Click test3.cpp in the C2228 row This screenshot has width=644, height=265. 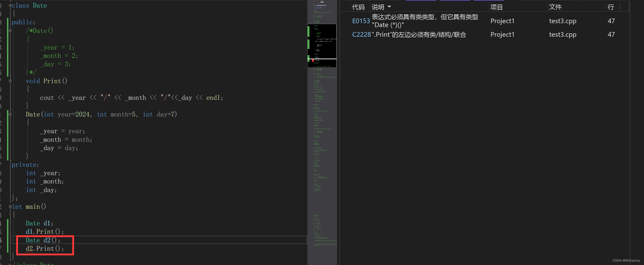pos(563,34)
